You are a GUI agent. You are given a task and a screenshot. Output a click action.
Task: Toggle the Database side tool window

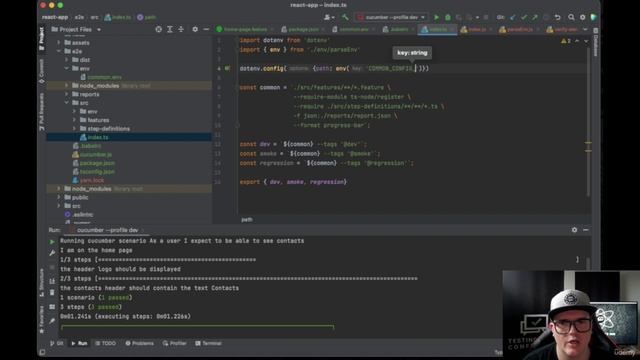click(x=596, y=42)
